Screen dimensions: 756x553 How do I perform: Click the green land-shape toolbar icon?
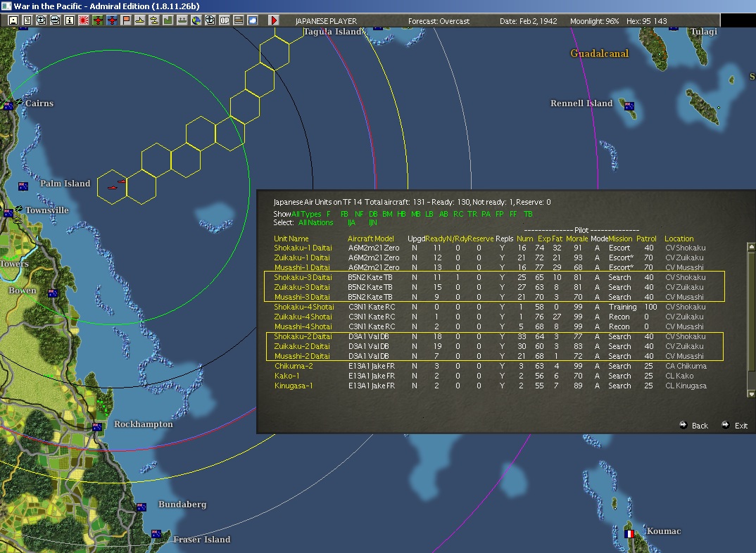[168, 20]
